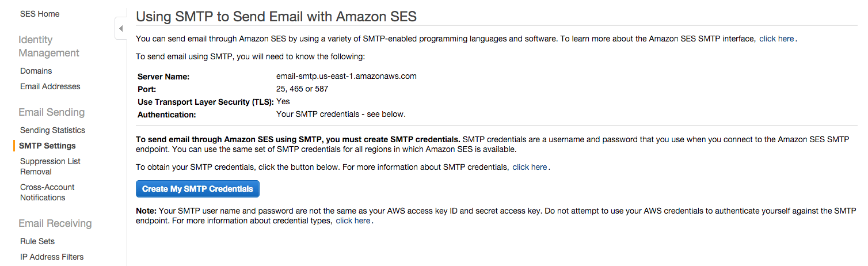This screenshot has height=266, width=868.
Task: Click SMTP interface 'click here' link
Action: point(776,39)
